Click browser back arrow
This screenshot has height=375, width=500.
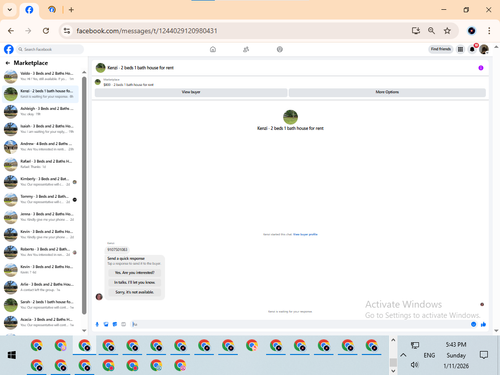(11, 31)
